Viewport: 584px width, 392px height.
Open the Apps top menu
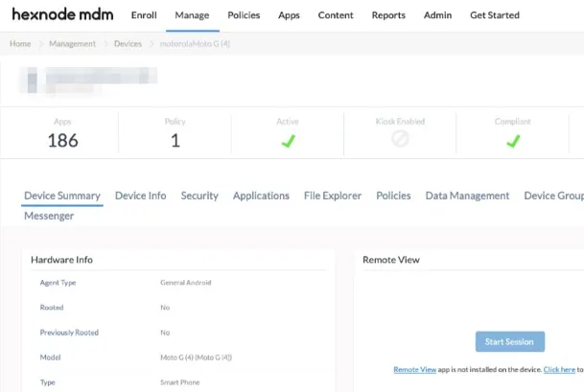(289, 15)
